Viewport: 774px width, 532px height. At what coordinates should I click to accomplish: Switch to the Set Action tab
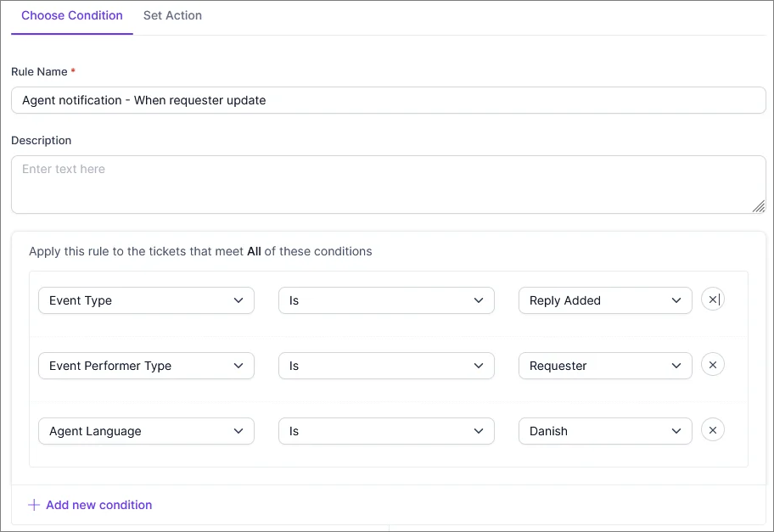[x=172, y=15]
